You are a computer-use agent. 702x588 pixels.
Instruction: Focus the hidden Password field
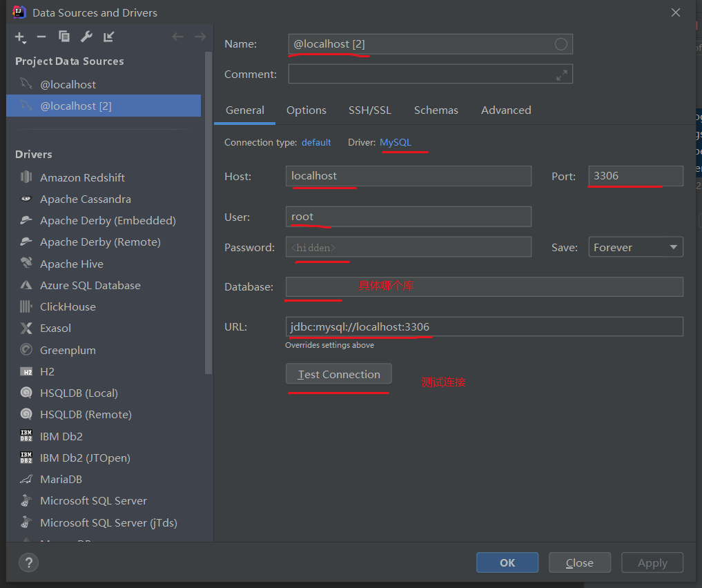click(x=409, y=247)
